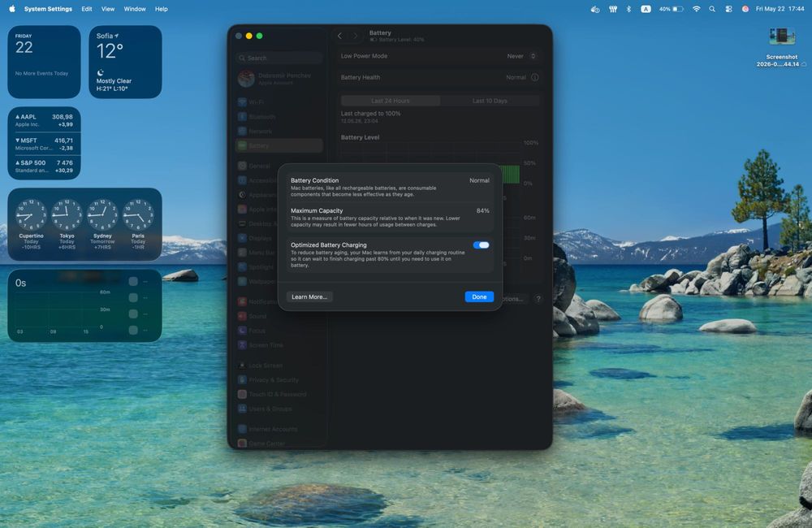Open the Low Power Mode Never dropdown
The width and height of the screenshot is (812, 528).
(522, 56)
